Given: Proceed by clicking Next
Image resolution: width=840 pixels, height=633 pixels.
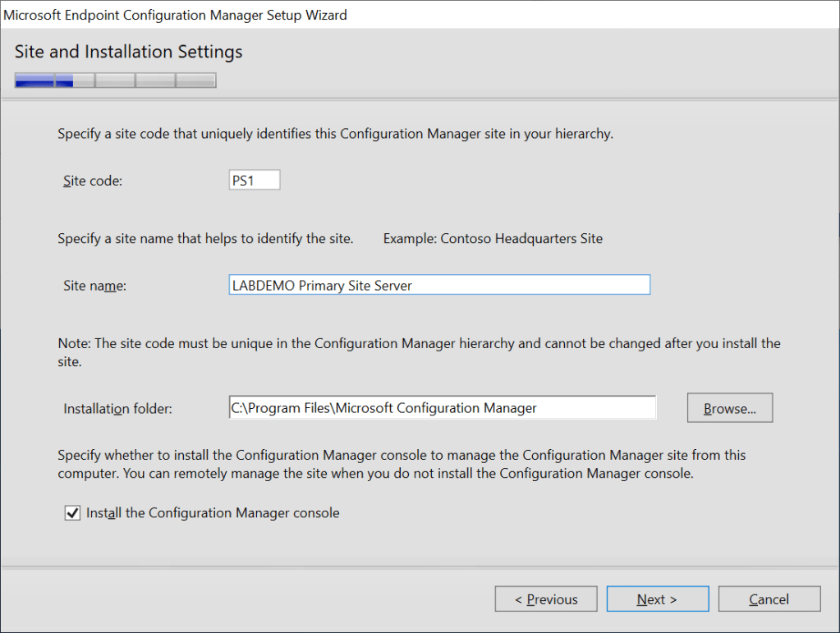Looking at the screenshot, I should pos(657,599).
